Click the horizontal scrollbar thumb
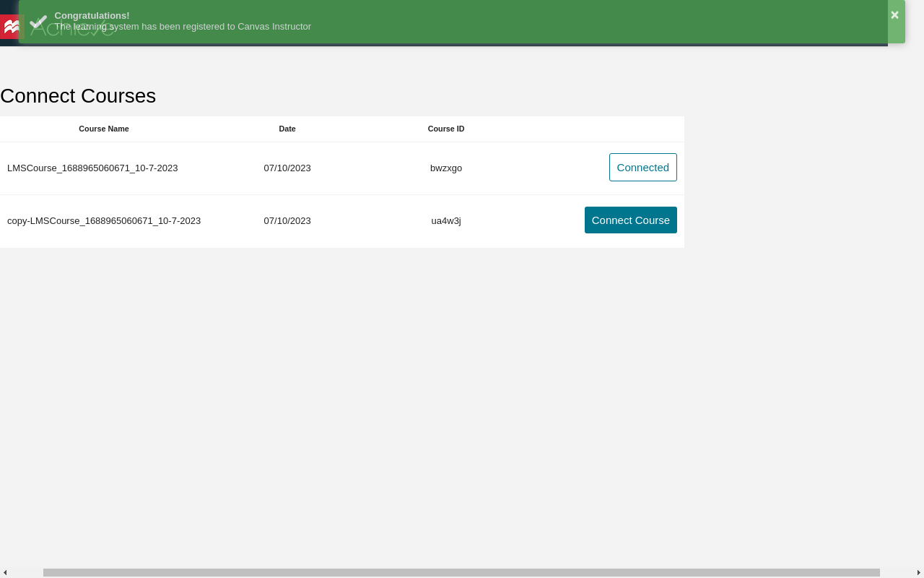Viewport: 924px width, 578px height. pos(461,573)
